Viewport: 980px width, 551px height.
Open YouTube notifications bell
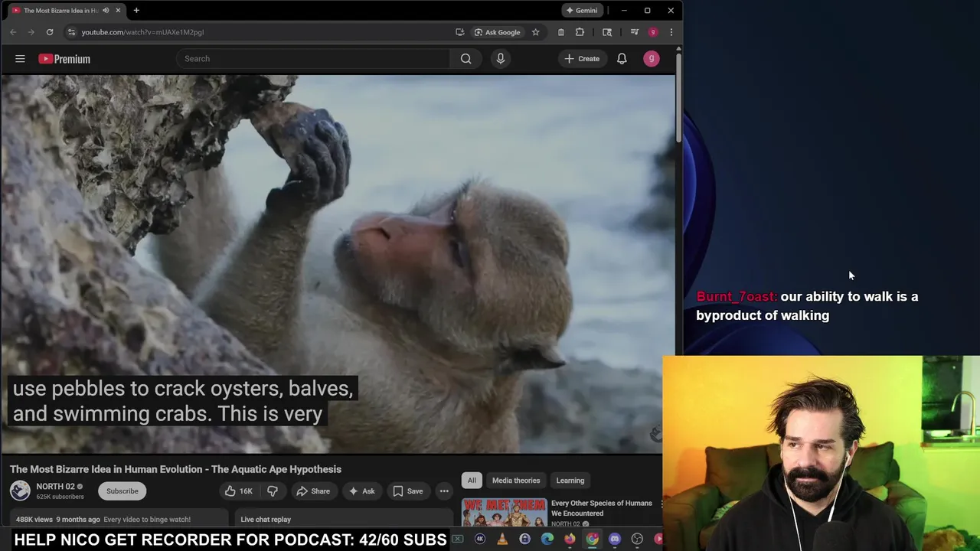click(622, 59)
